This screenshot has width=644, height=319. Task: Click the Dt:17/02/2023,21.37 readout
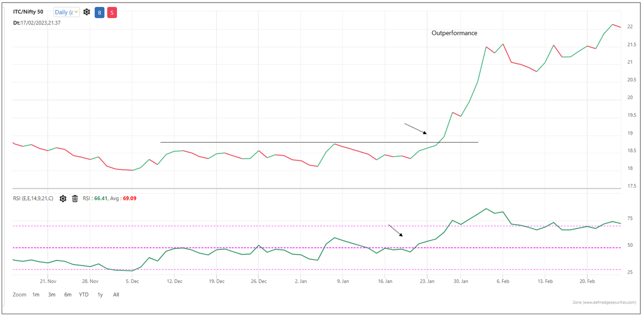pos(36,23)
